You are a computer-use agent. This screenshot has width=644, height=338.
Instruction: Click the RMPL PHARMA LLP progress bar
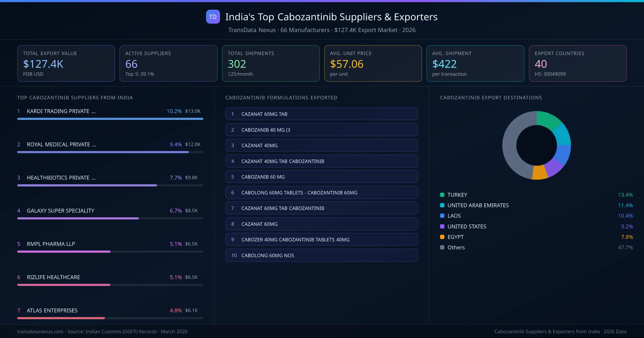110,252
